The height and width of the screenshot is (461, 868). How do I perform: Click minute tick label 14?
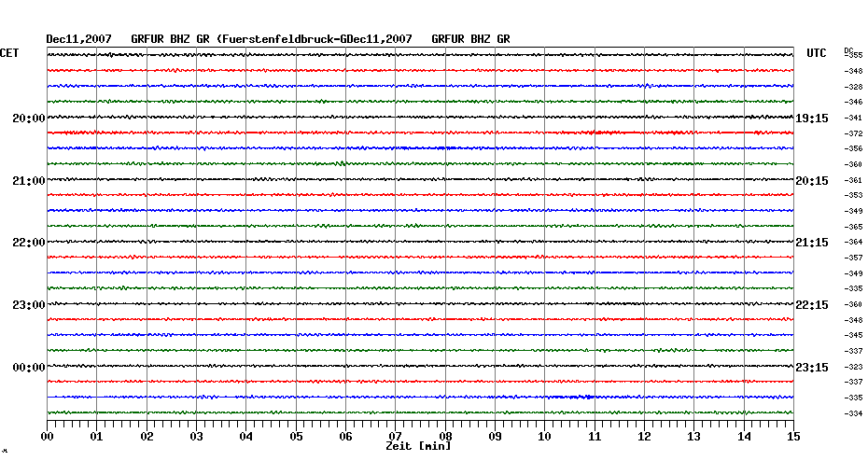(744, 437)
